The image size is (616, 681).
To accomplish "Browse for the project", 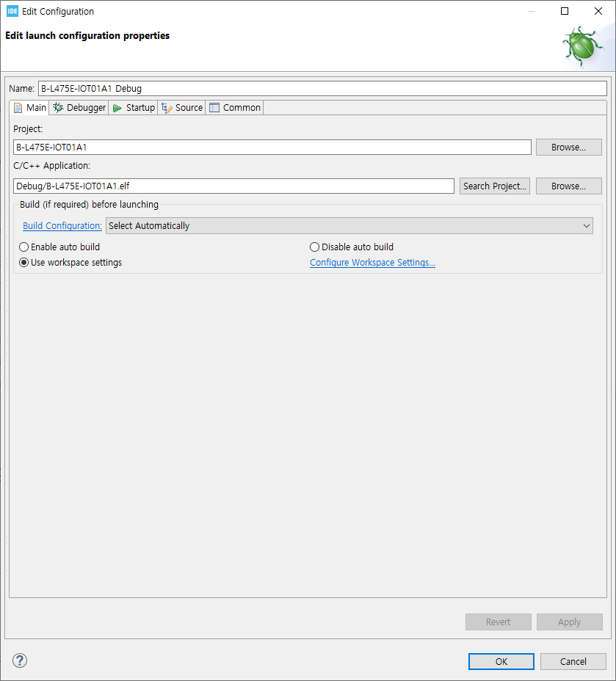I will (569, 148).
